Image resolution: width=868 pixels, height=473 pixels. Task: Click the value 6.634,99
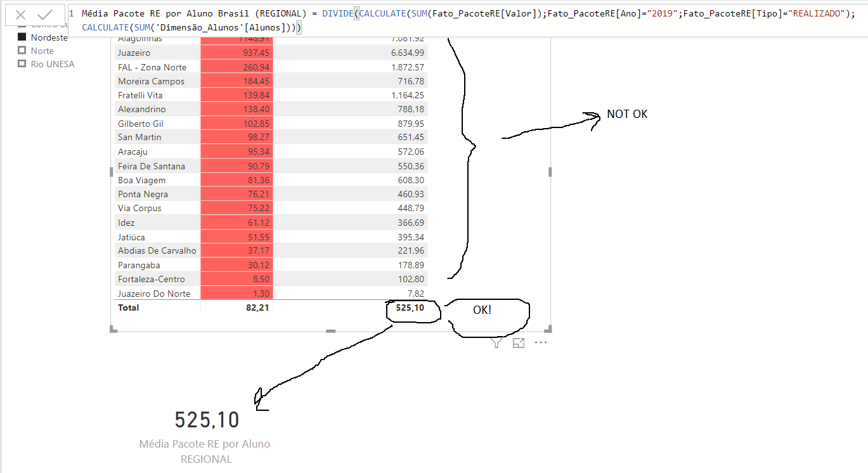pos(408,53)
